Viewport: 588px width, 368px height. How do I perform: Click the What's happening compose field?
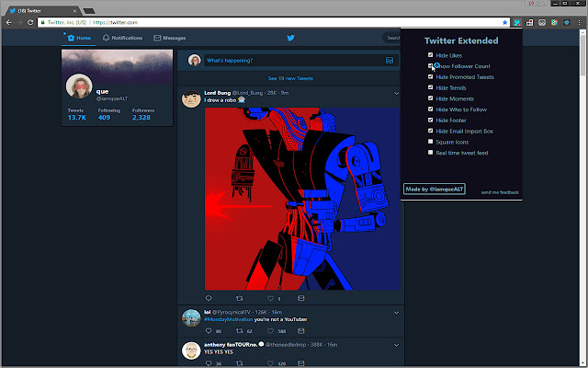click(300, 61)
